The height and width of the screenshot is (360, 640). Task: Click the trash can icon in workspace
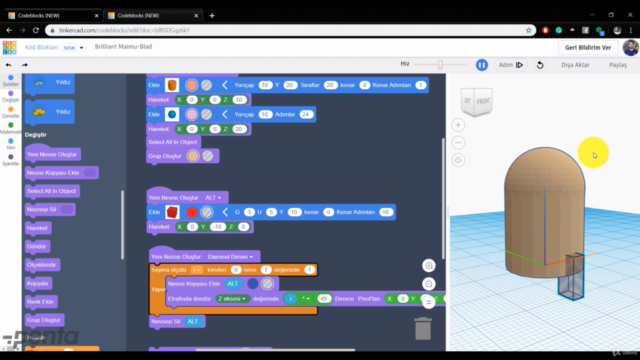[x=423, y=329]
